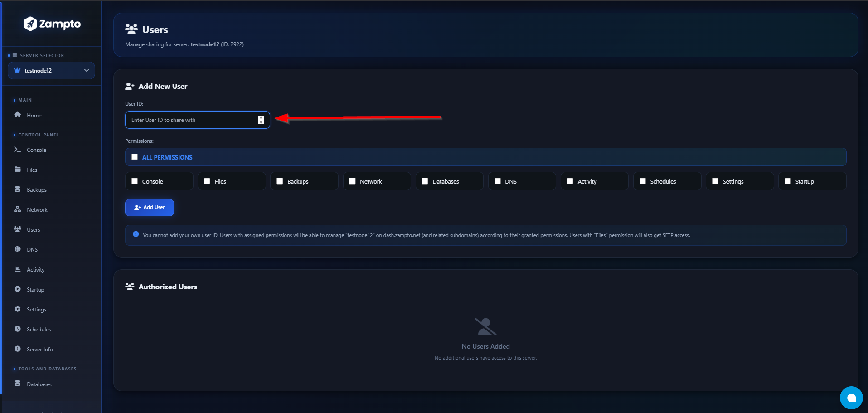Open Databases under Tools and Databases
868x413 pixels.
pos(39,384)
